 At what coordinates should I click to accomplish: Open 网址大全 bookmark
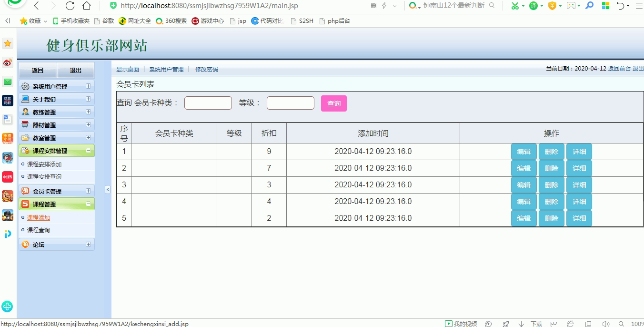coord(135,21)
